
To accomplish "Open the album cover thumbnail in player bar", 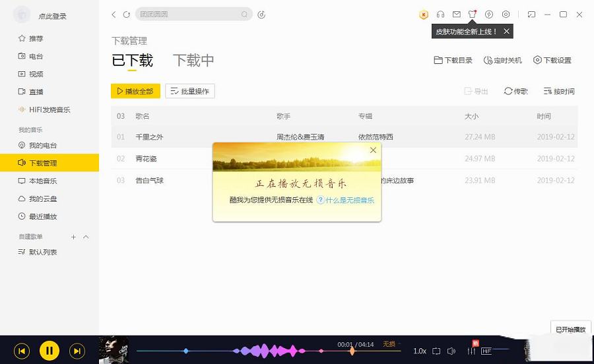I will (114, 350).
